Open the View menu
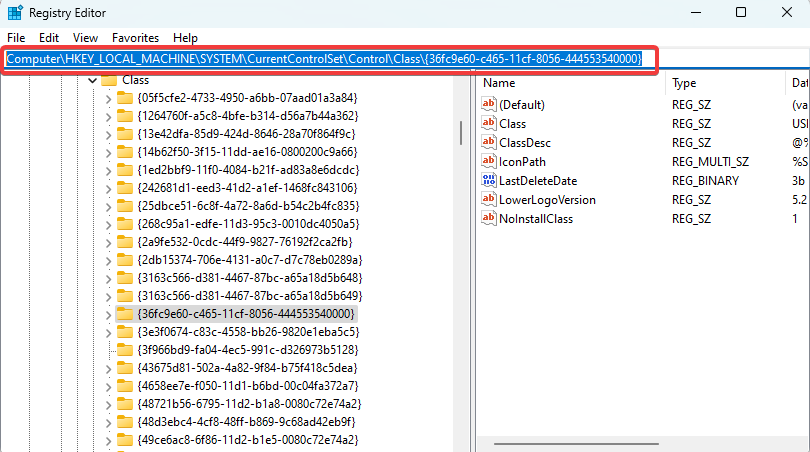Viewport: 810px width, 452px height. (85, 38)
